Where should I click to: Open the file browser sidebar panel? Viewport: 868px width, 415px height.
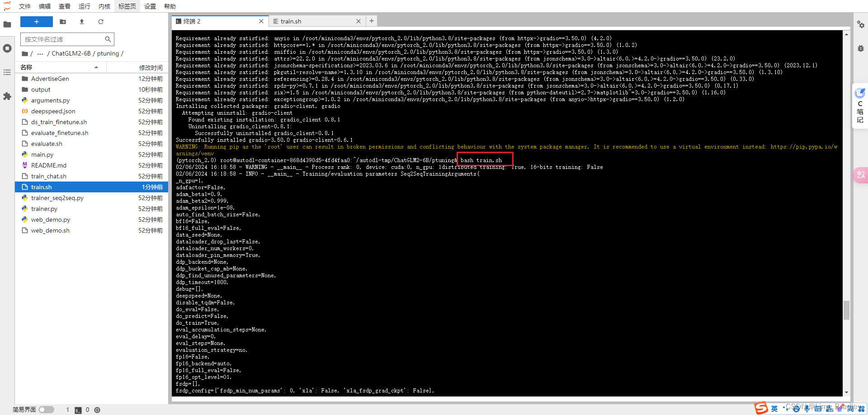pyautogui.click(x=7, y=24)
